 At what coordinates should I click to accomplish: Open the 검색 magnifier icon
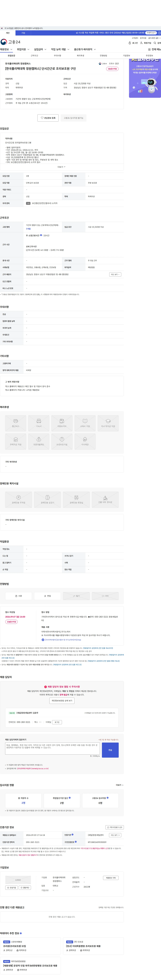click(x=157, y=43)
